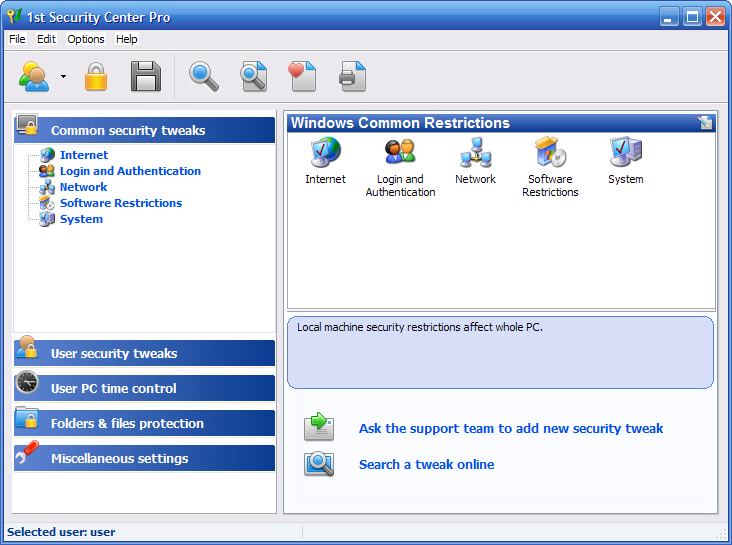Open Software Restrictions large icon
This screenshot has width=732, height=545.
click(x=550, y=152)
